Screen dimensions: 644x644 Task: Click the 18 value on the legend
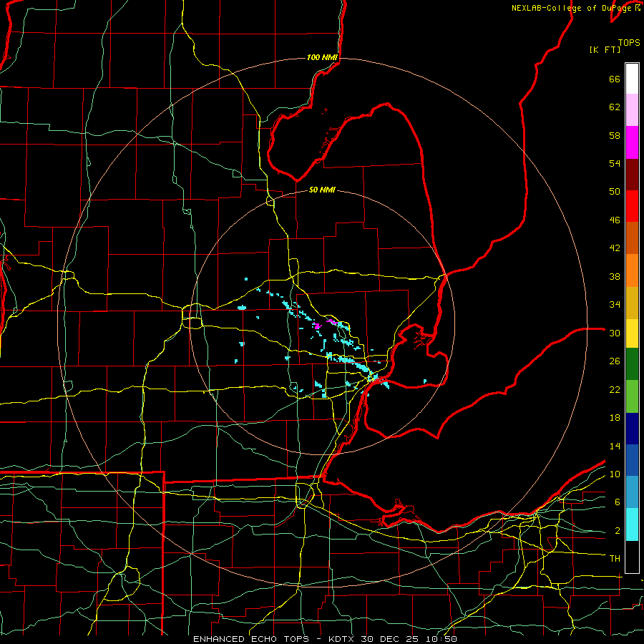(615, 418)
